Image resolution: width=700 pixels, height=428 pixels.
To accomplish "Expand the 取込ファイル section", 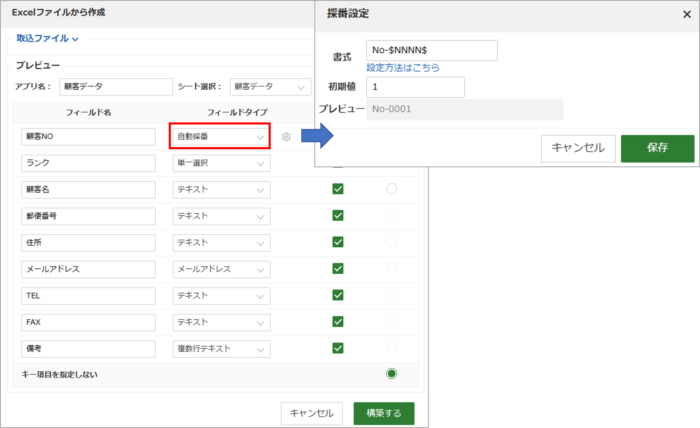I will [x=47, y=38].
